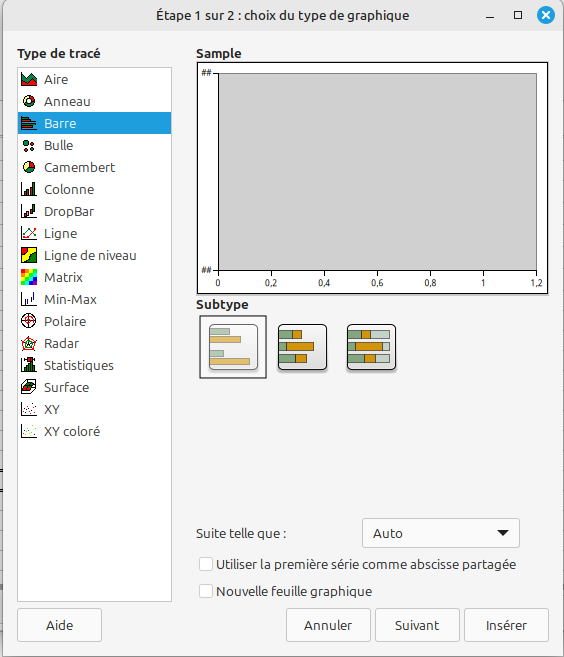This screenshot has height=657, width=564.
Task: Select the Radar chart icon
Action: click(29, 343)
